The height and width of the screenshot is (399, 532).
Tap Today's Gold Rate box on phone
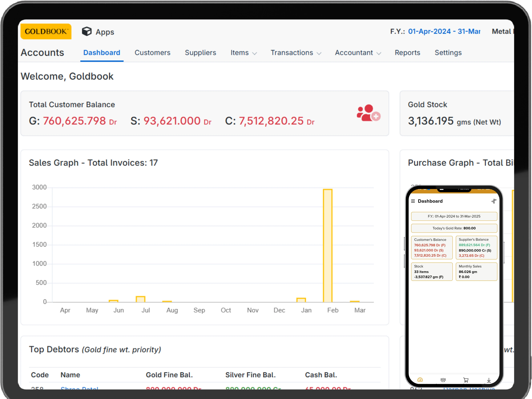[454, 228]
